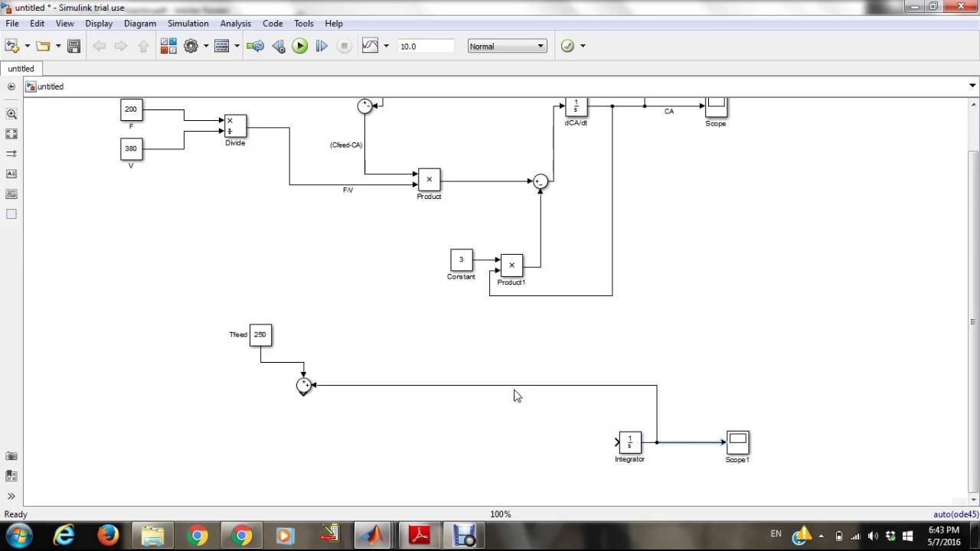Open MATLAB from the taskbar
The width and height of the screenshot is (980, 551).
pos(374,535)
